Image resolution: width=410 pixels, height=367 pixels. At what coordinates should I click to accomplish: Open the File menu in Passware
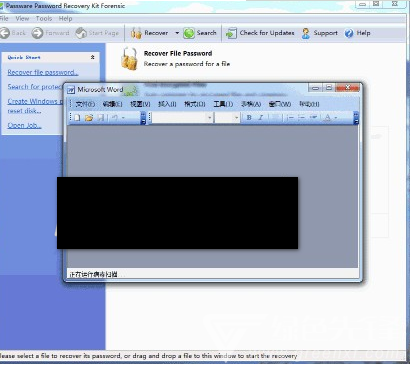point(4,19)
